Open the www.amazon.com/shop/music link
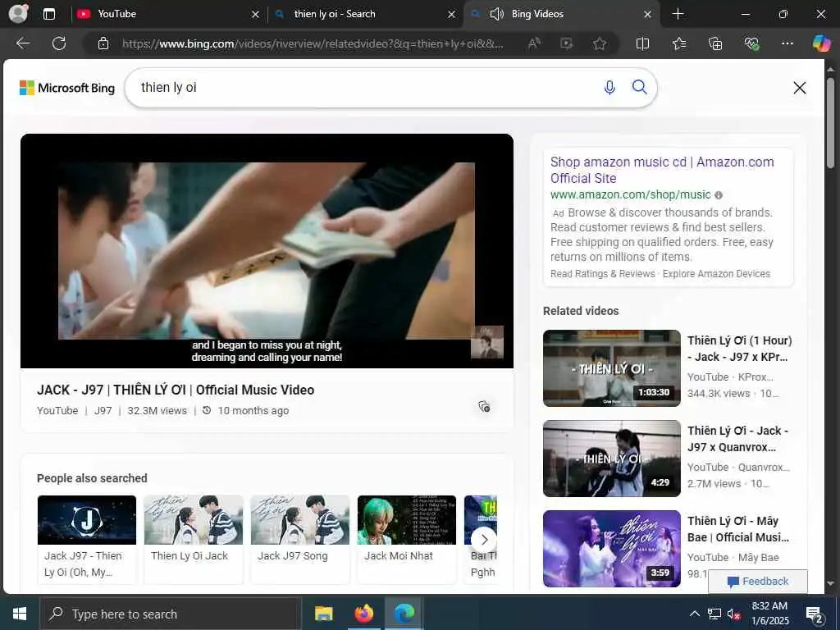Screen dimensions: 840x630 tap(631, 195)
